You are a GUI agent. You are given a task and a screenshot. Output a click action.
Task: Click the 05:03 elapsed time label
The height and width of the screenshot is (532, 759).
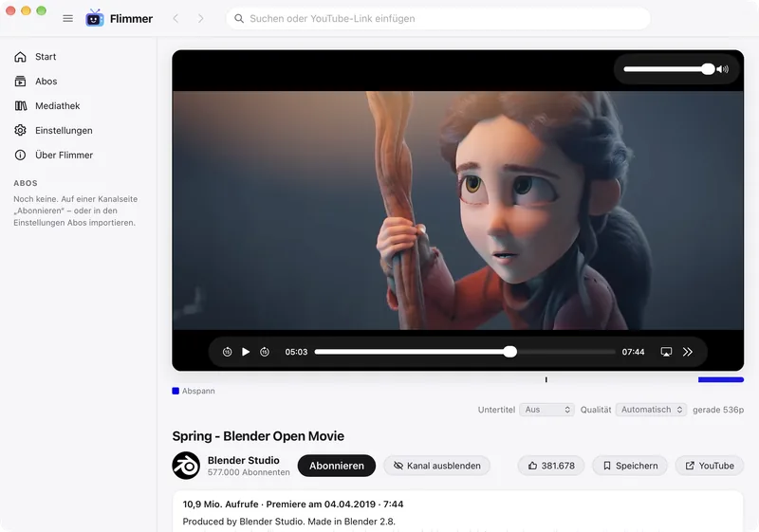click(x=296, y=352)
